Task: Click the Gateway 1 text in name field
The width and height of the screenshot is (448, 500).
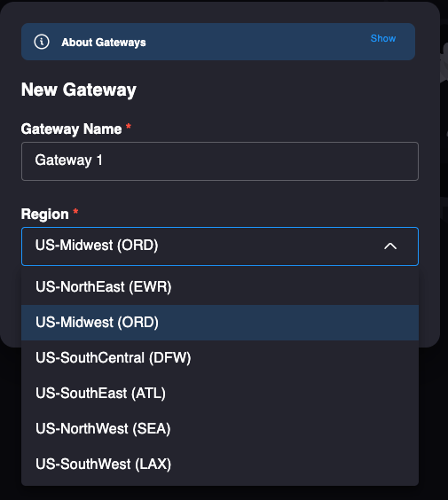Action: [x=68, y=160]
